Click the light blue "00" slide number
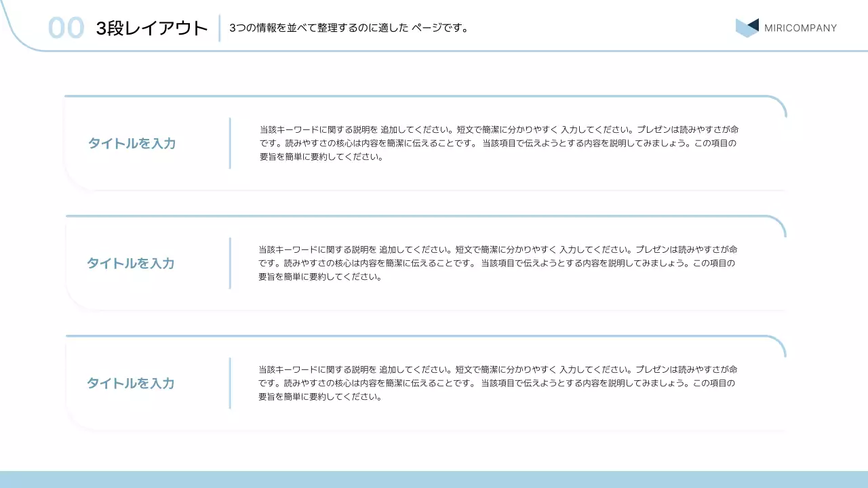 [x=67, y=27]
